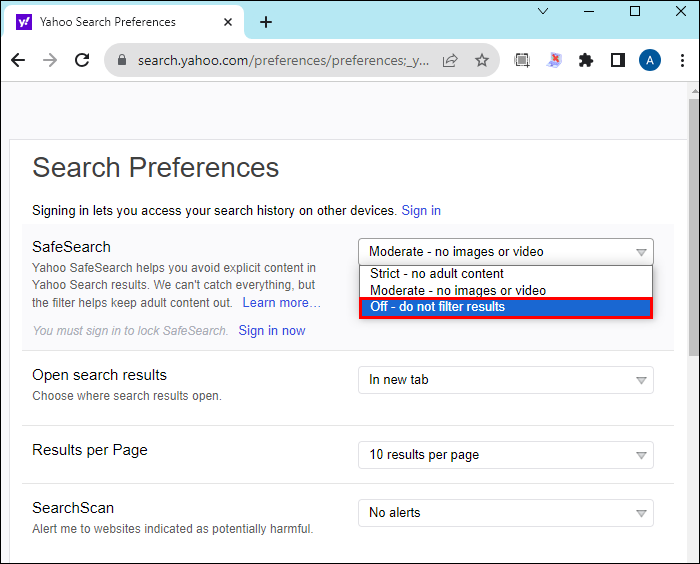
Task: Open the SearchScan No alerts dropdown
Action: tap(505, 513)
